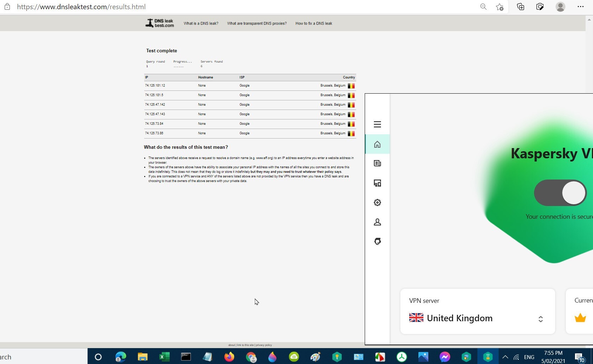Screen dimensions: 593x364
Task: Open the 'What is a DNS leak?' link
Action: click(x=201, y=23)
